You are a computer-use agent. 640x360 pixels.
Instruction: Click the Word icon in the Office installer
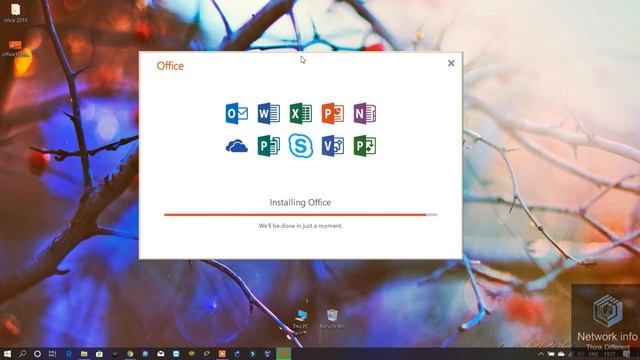point(269,113)
